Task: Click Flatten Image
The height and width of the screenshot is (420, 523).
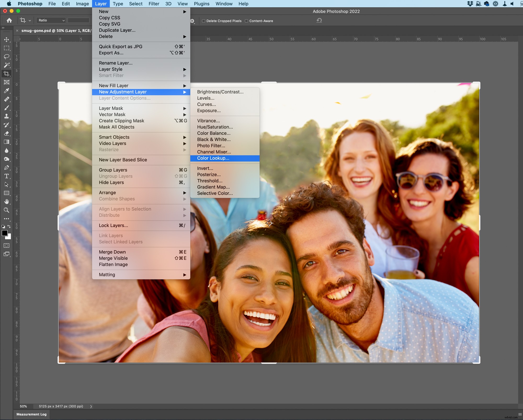Action: click(113, 265)
